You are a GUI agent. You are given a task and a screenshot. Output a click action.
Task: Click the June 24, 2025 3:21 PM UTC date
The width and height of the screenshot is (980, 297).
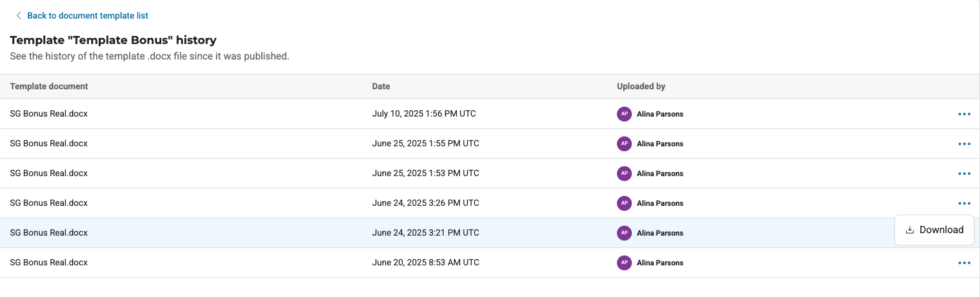tap(425, 233)
